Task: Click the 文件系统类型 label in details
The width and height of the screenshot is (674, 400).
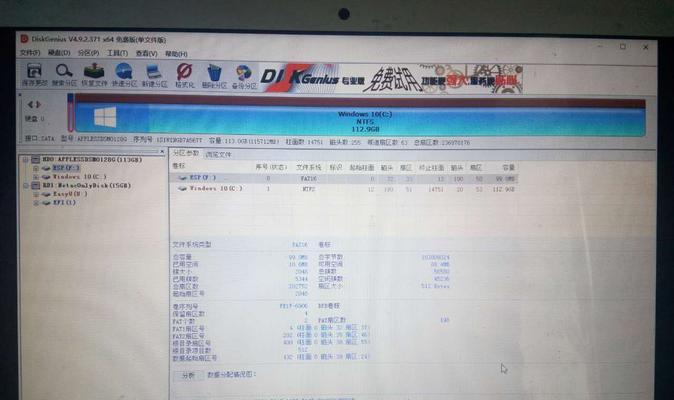Action: coord(192,244)
